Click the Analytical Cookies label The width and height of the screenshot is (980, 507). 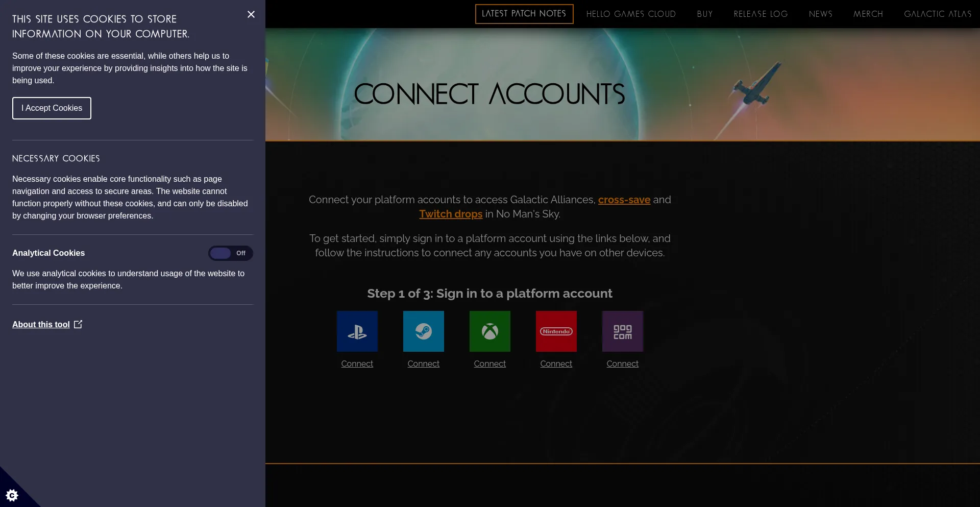tap(48, 253)
